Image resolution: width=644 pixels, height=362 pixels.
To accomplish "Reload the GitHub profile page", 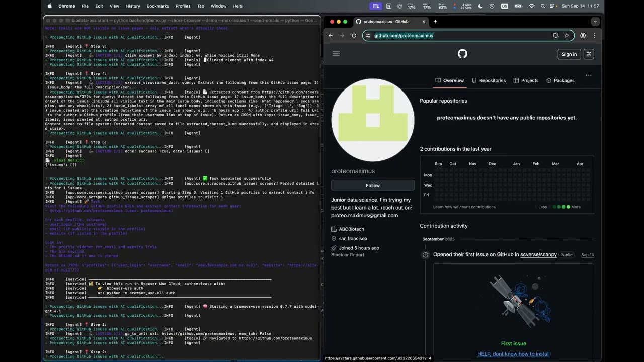I will point(354,36).
